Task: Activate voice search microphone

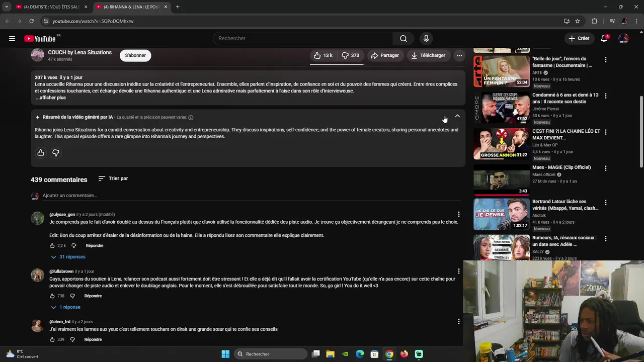Action: (x=426, y=38)
